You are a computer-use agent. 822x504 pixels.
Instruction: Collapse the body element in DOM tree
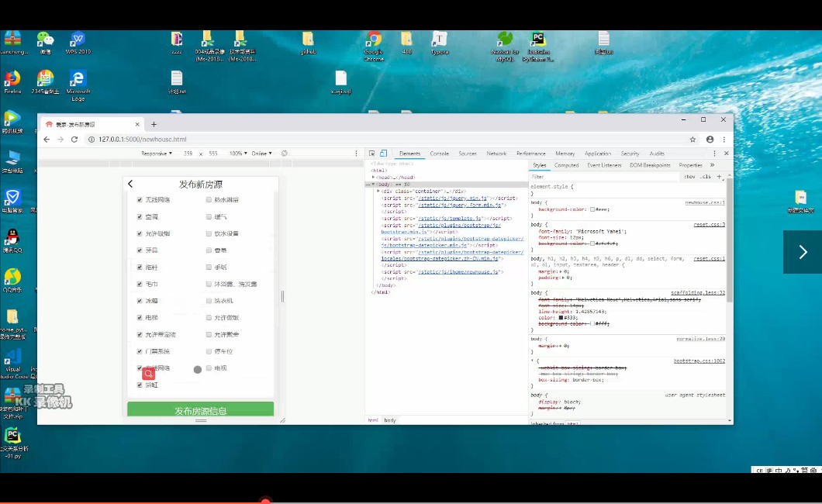click(x=374, y=185)
